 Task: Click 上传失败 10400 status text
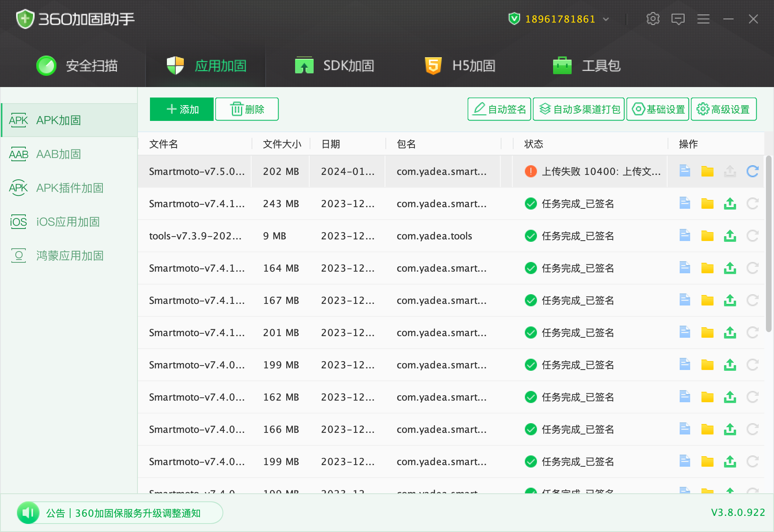coord(601,171)
